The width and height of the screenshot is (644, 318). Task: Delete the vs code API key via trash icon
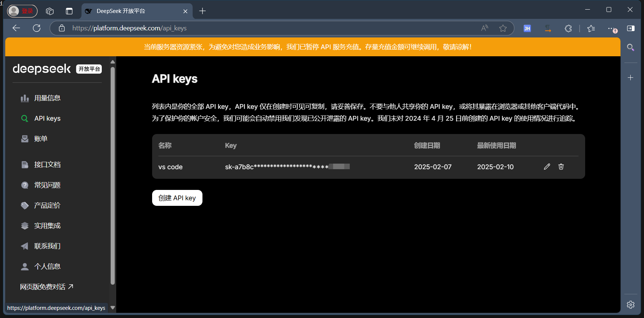click(x=561, y=167)
